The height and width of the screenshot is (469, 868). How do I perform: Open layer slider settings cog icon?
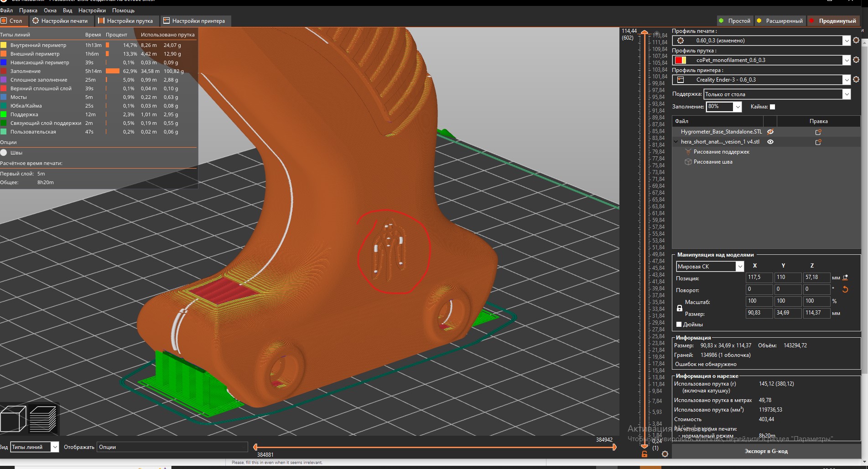[x=665, y=454]
